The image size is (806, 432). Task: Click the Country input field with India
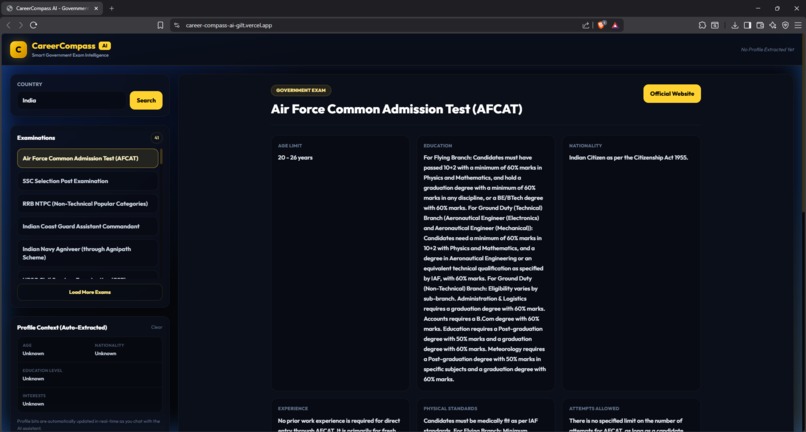pyautogui.click(x=71, y=100)
